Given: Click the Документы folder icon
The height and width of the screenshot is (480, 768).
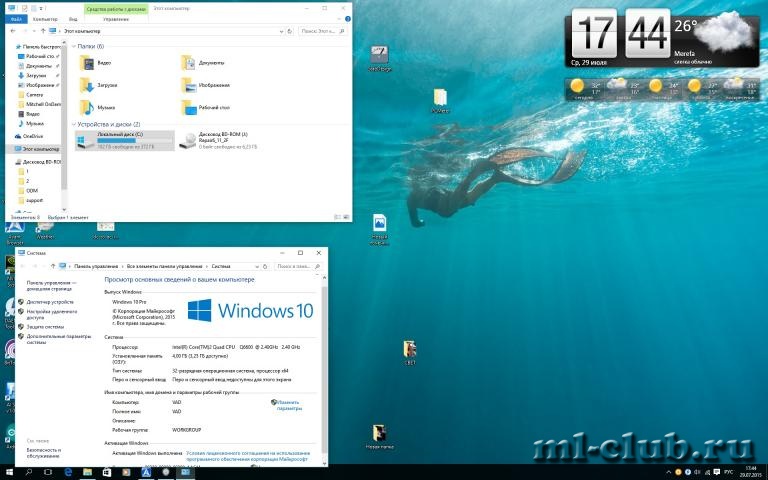Looking at the screenshot, I should [x=188, y=63].
